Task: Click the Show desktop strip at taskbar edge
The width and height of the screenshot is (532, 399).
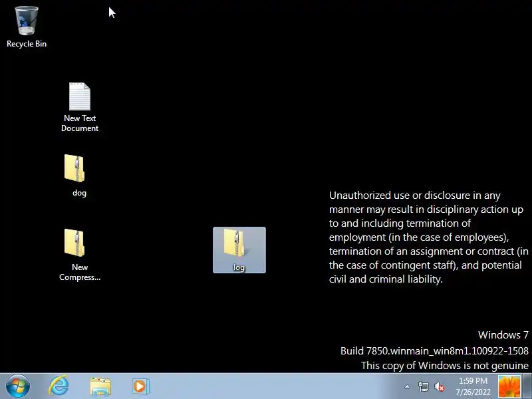Action: (x=527, y=386)
